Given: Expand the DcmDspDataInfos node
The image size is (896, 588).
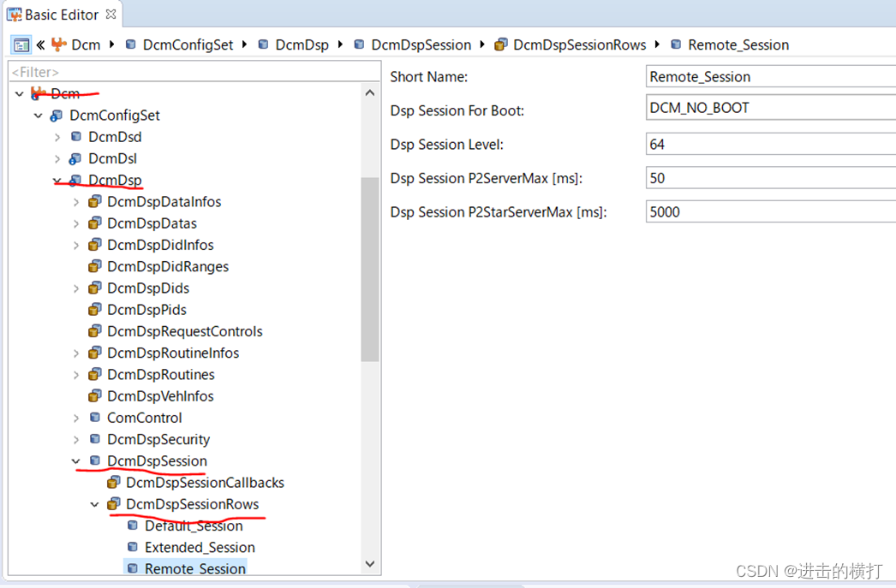Looking at the screenshot, I should 76,201.
